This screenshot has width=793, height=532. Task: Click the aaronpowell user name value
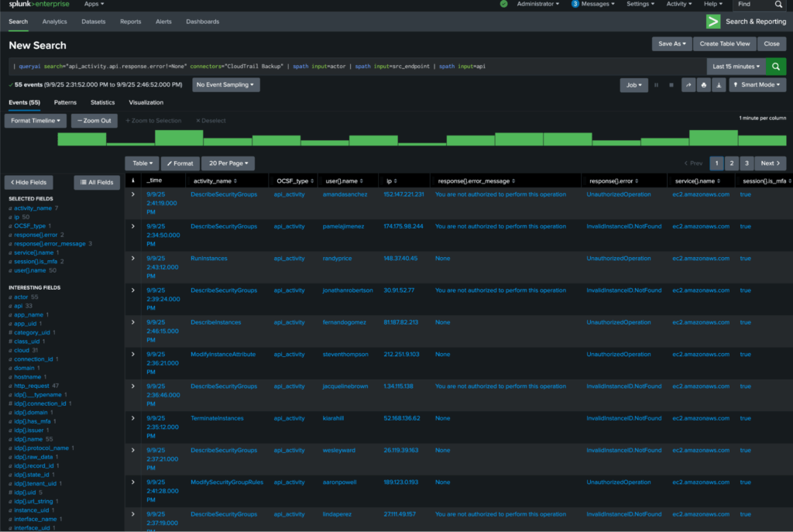coord(339,482)
